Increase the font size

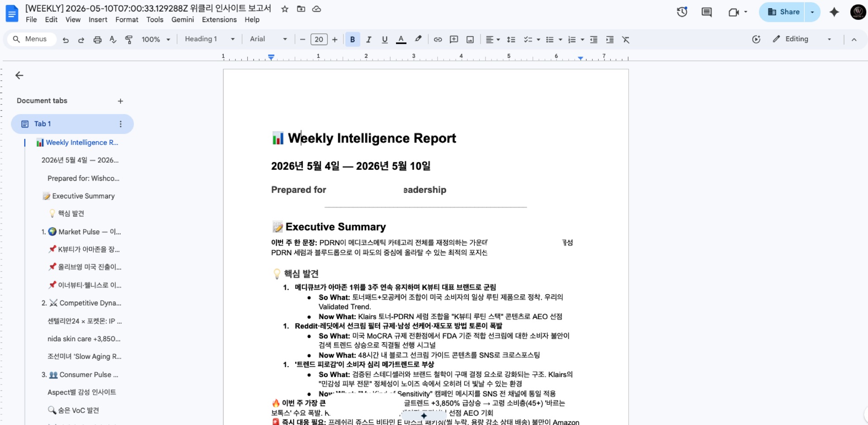(x=335, y=39)
